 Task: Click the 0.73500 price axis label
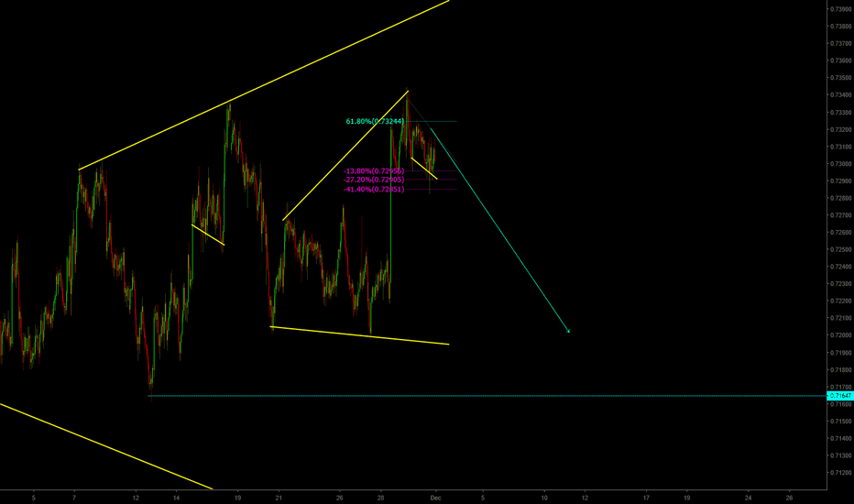(x=841, y=78)
